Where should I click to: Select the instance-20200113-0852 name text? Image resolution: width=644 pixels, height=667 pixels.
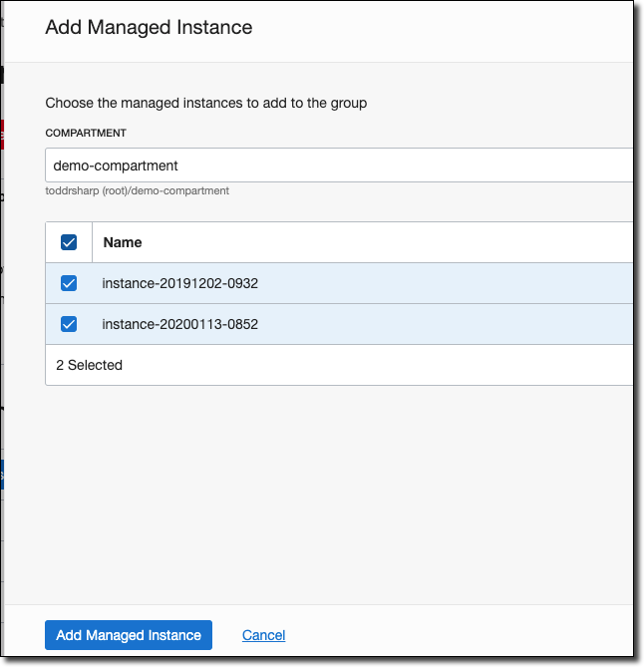pyautogui.click(x=180, y=324)
